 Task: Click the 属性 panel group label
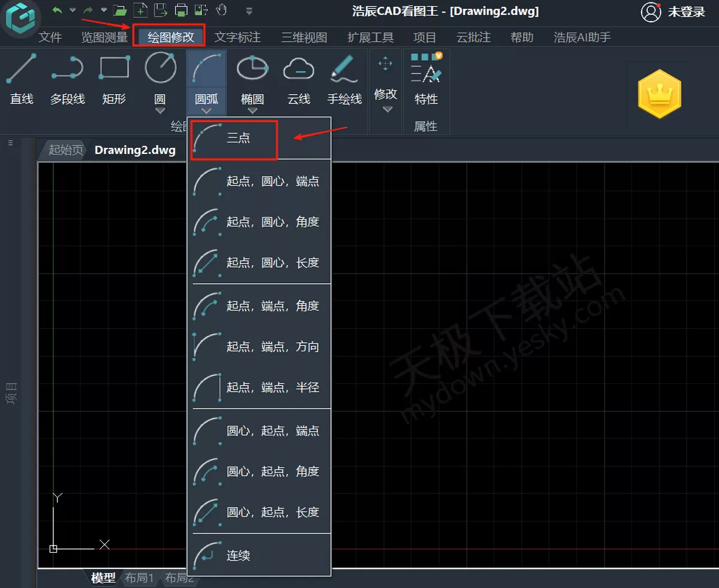pyautogui.click(x=425, y=126)
